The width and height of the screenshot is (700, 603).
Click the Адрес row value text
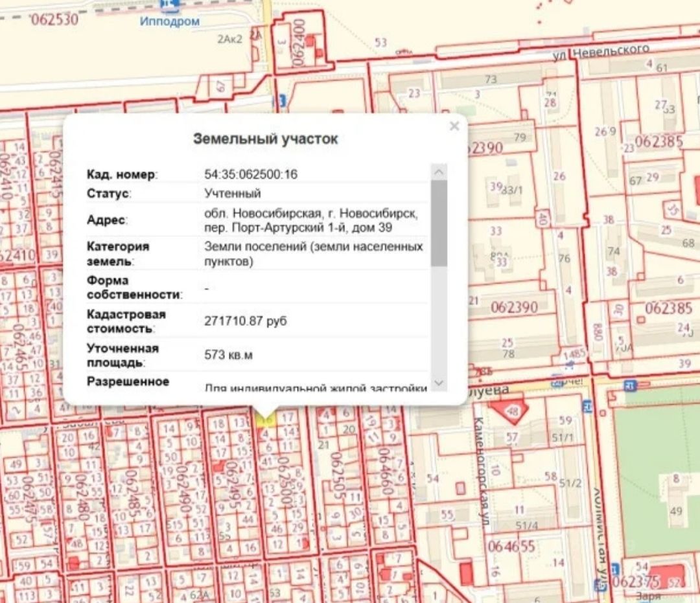pyautogui.click(x=311, y=220)
